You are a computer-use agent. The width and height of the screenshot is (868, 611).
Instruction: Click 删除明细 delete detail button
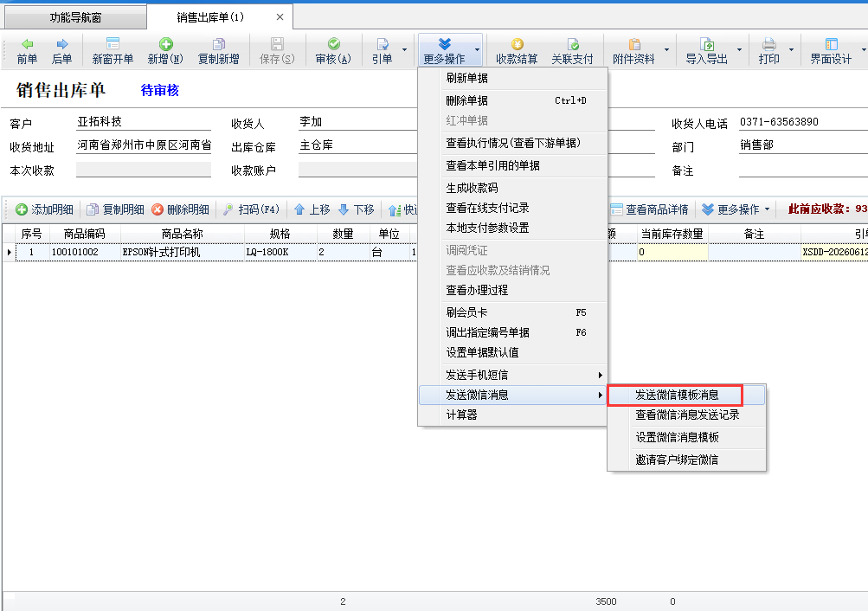pyautogui.click(x=181, y=209)
